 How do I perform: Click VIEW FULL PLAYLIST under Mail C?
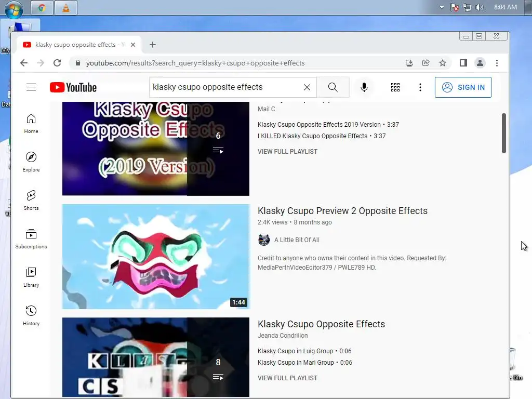(287, 152)
